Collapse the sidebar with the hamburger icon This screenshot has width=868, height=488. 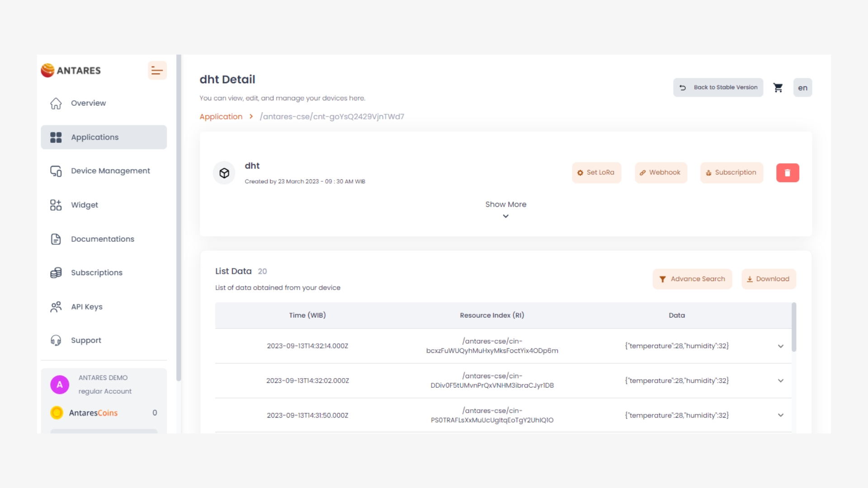pos(157,70)
